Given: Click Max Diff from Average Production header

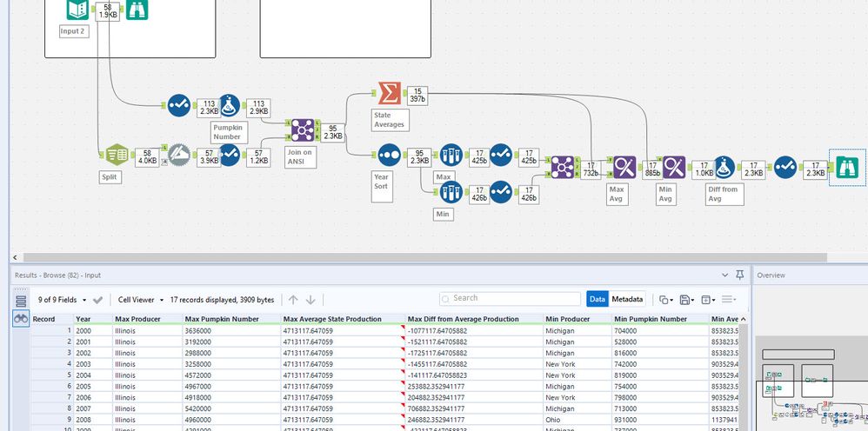Looking at the screenshot, I should (474, 319).
